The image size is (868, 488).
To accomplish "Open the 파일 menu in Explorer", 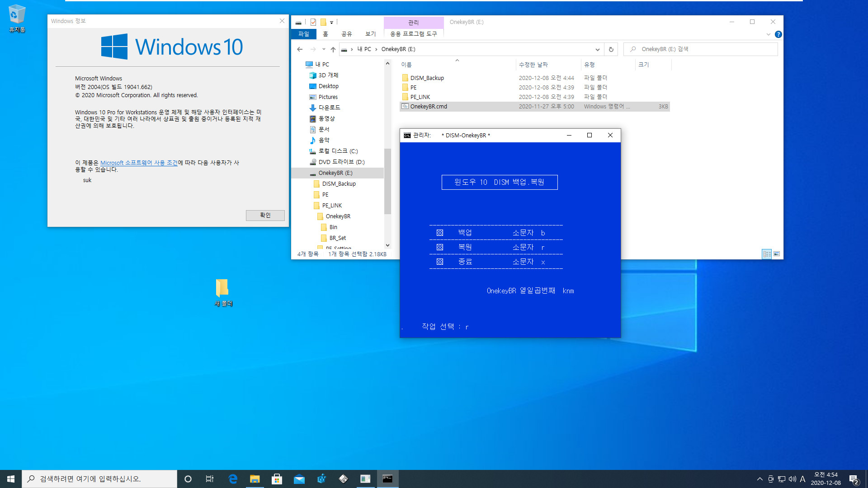I will coord(304,34).
